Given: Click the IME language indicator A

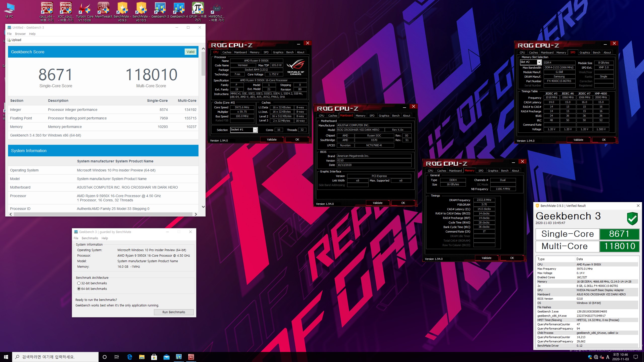Looking at the screenshot, I should [x=608, y=357].
